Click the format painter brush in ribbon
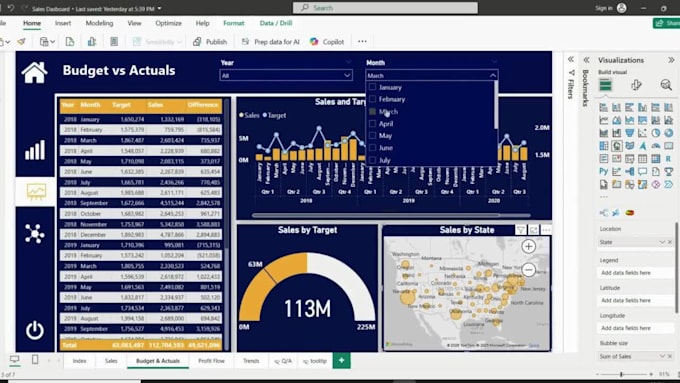This screenshot has width=680, height=383. tap(21, 42)
